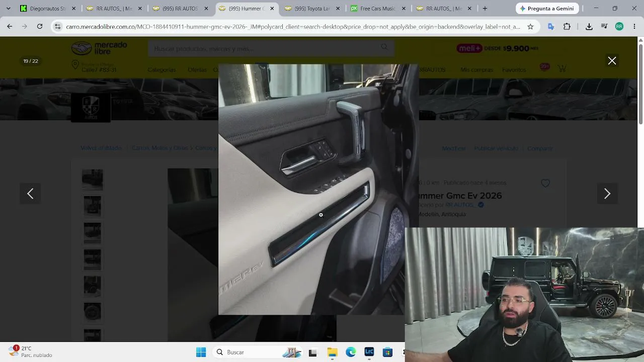Launch Microsoft Edge from the taskbar
This screenshot has height=362, width=644.
[x=351, y=352]
